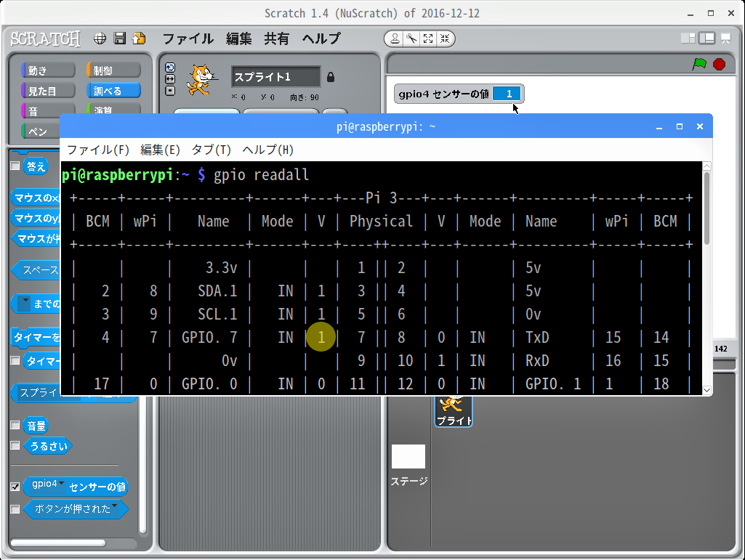Toggle the 答え block checkbox
745x560 pixels.
(x=15, y=166)
